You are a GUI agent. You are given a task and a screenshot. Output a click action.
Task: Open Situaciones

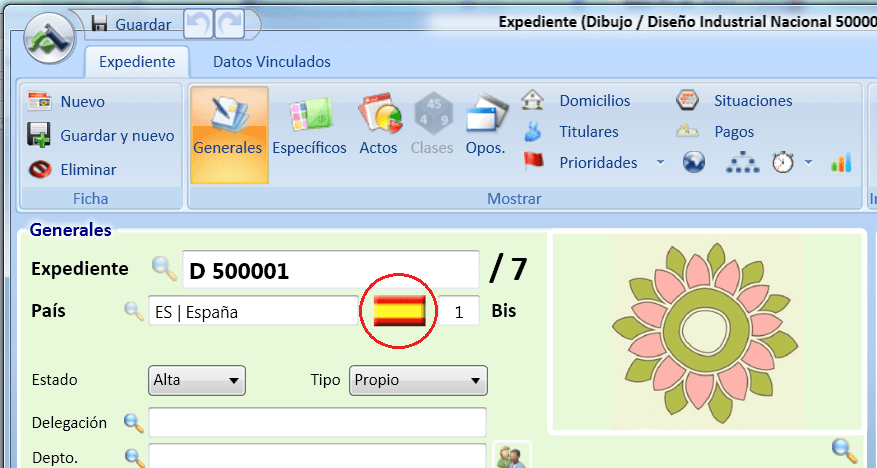click(753, 101)
